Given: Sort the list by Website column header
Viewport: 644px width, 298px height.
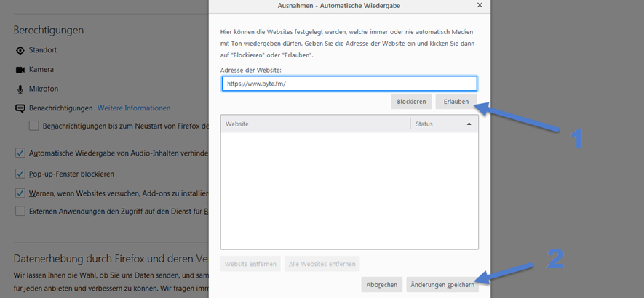Looking at the screenshot, I should pyautogui.click(x=315, y=124).
